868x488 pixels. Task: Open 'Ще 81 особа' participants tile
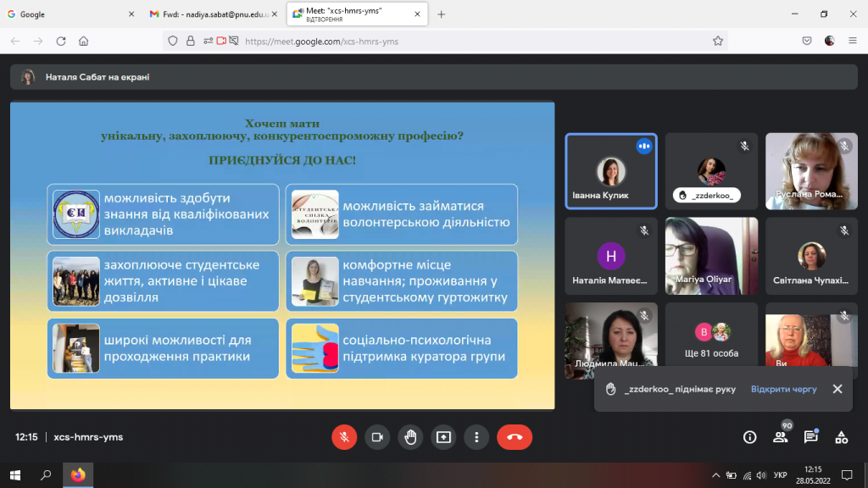[711, 337]
